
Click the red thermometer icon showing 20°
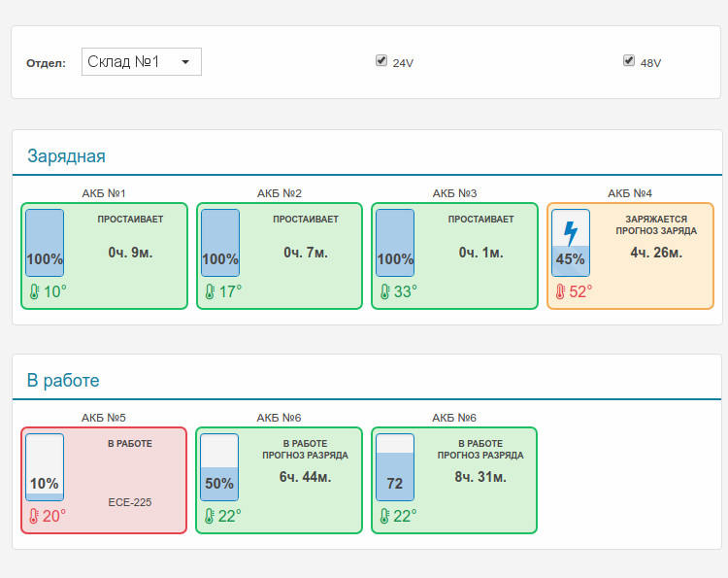(34, 516)
